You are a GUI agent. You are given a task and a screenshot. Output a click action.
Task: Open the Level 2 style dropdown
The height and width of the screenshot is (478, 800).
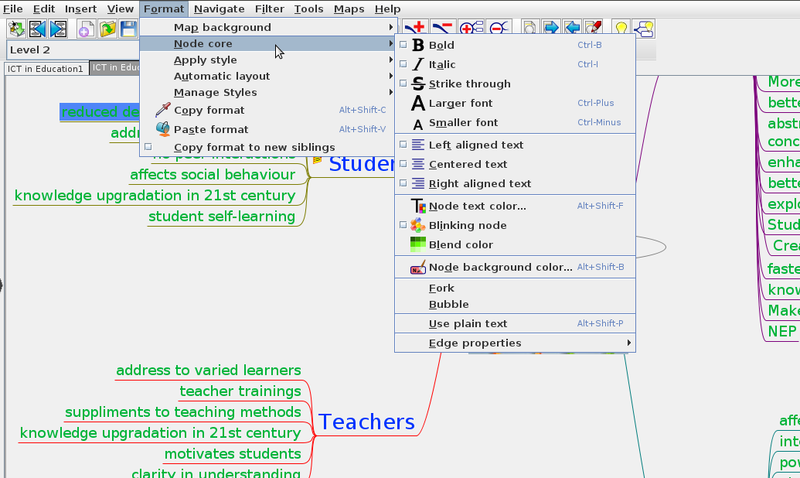click(x=73, y=50)
